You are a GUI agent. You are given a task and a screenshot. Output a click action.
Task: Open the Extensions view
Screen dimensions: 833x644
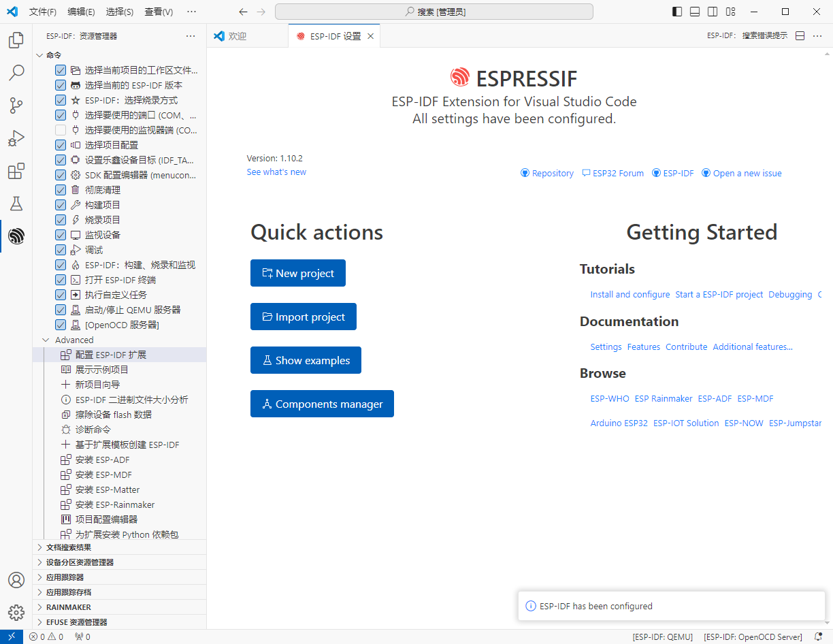tap(16, 171)
